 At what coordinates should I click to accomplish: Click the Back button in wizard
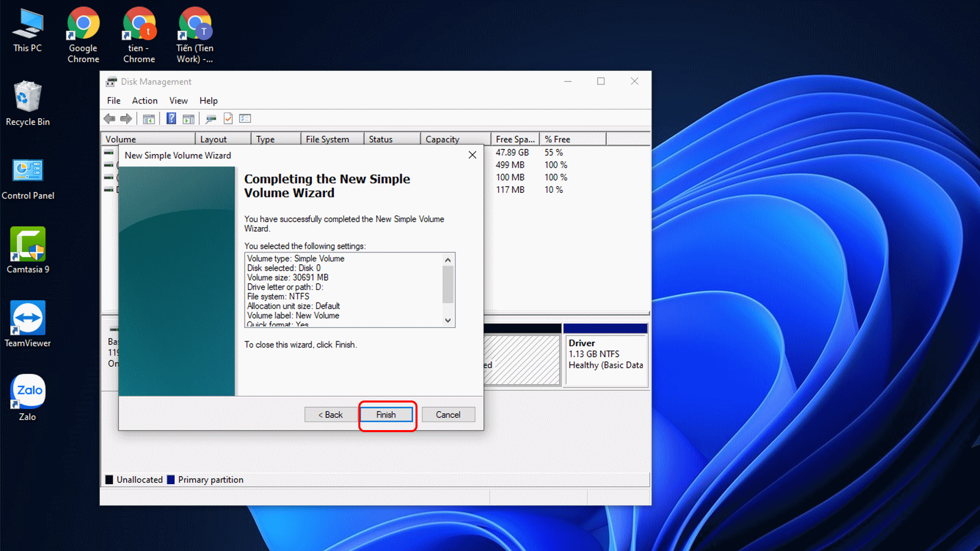(x=330, y=415)
